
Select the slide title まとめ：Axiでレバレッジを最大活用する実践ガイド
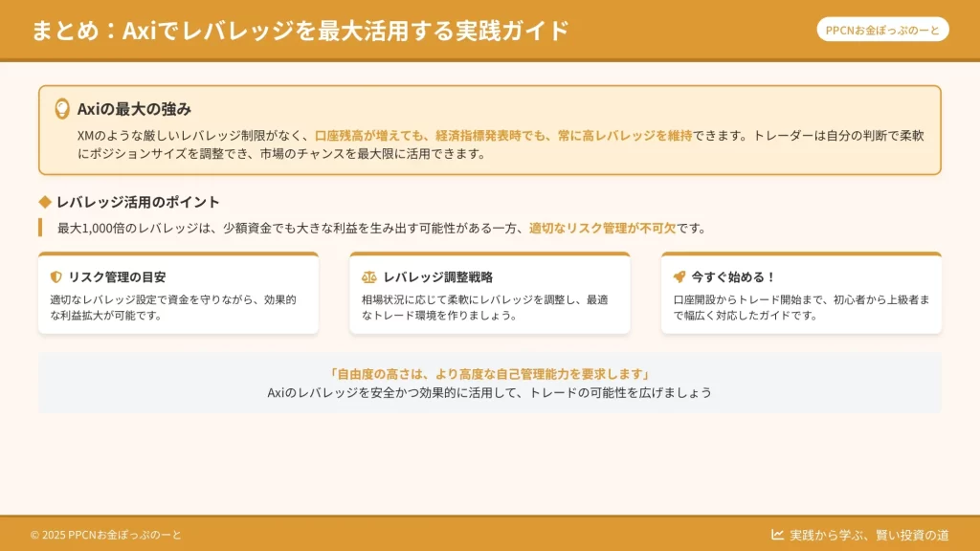[300, 30]
